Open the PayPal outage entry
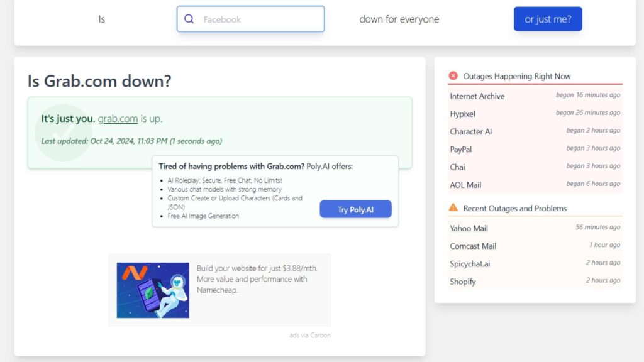The image size is (644, 362). coord(461,149)
